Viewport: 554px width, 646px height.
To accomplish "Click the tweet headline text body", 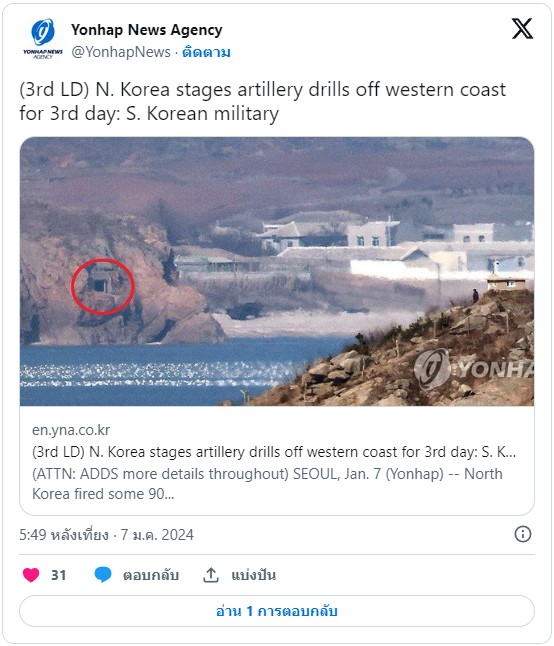I will 262,101.
